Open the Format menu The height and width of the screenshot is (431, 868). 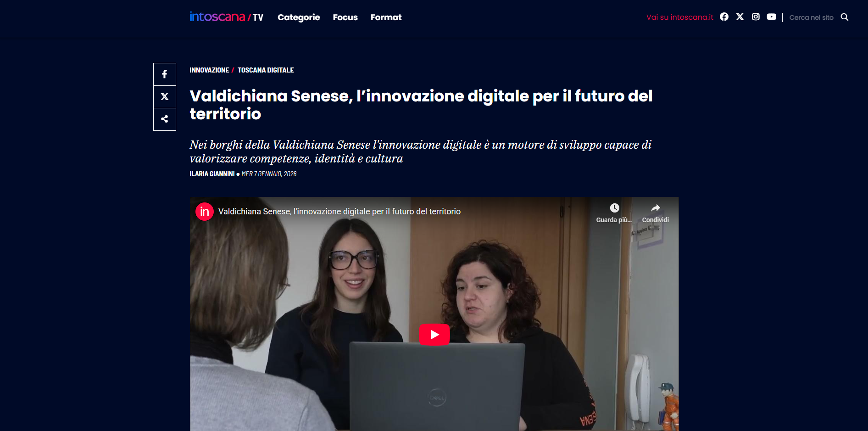[386, 17]
